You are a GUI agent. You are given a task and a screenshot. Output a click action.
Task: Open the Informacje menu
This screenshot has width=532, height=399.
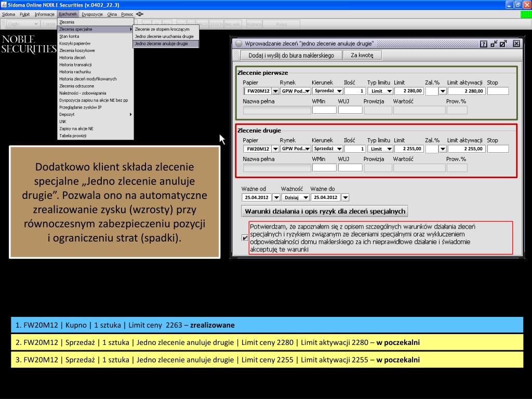tap(45, 14)
